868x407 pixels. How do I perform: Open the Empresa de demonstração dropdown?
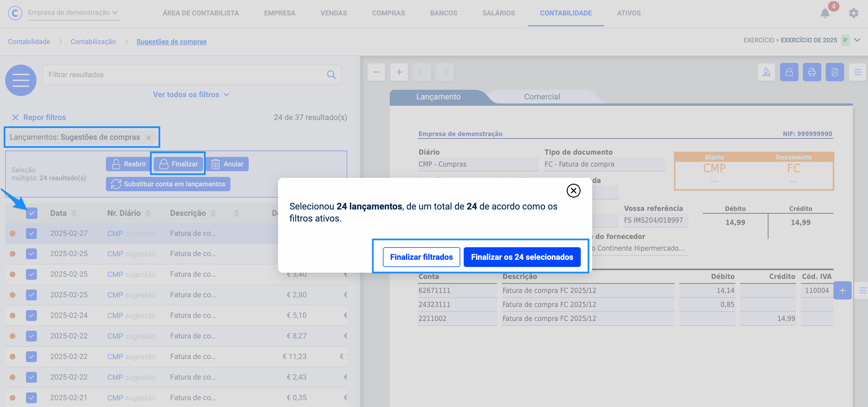(73, 13)
